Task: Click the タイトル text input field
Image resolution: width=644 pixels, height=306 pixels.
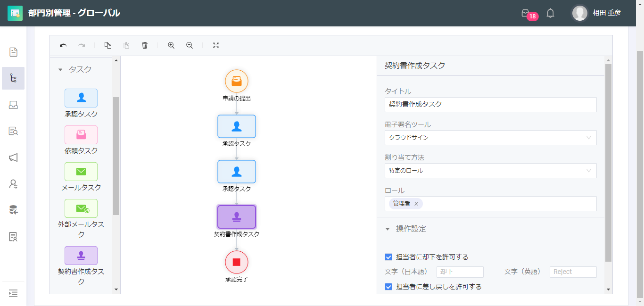Action: coord(491,105)
